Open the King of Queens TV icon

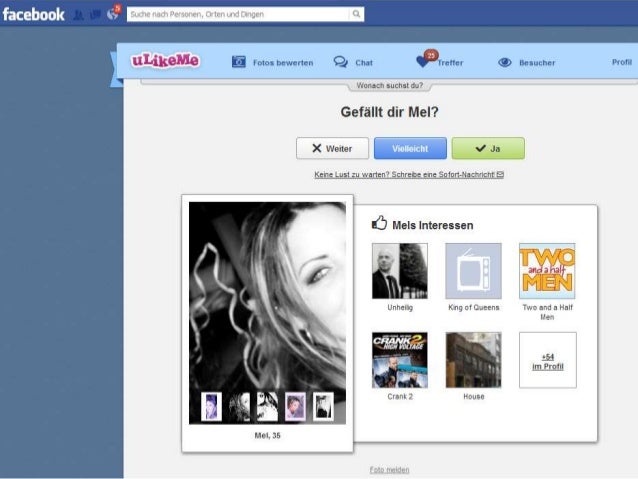coord(473,271)
